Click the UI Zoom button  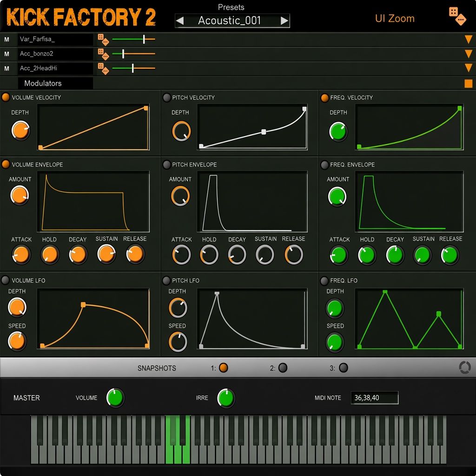coord(395,19)
